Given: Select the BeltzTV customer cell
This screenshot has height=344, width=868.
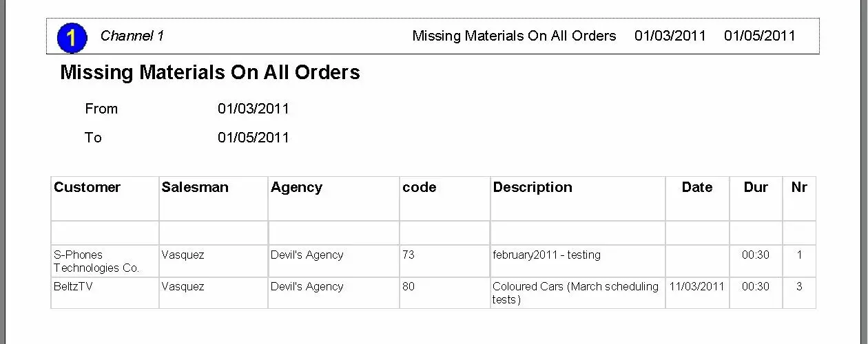Looking at the screenshot, I should pyautogui.click(x=73, y=286).
